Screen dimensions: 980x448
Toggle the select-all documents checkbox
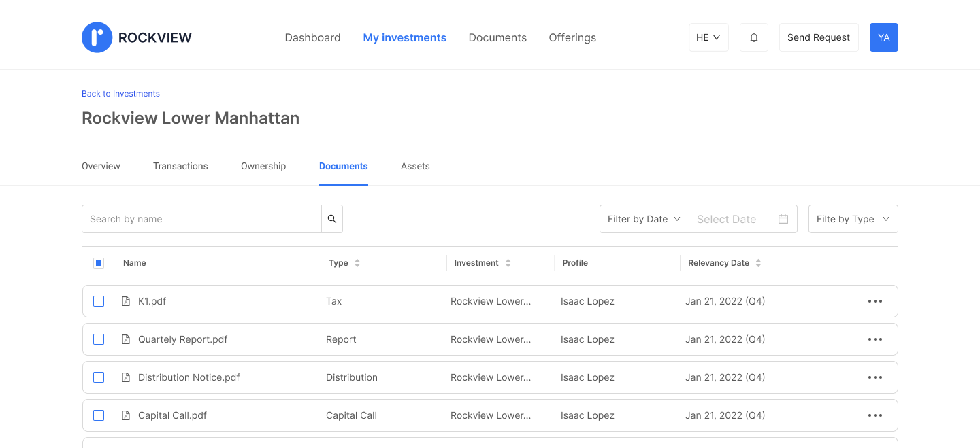pyautogui.click(x=99, y=262)
